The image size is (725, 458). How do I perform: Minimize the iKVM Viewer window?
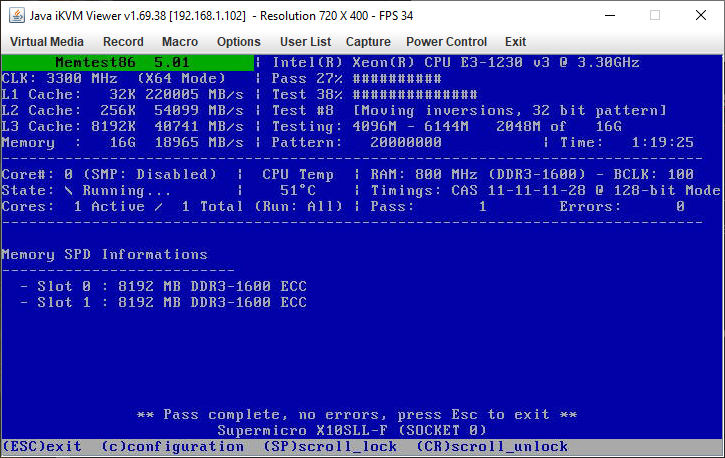pyautogui.click(x=610, y=15)
